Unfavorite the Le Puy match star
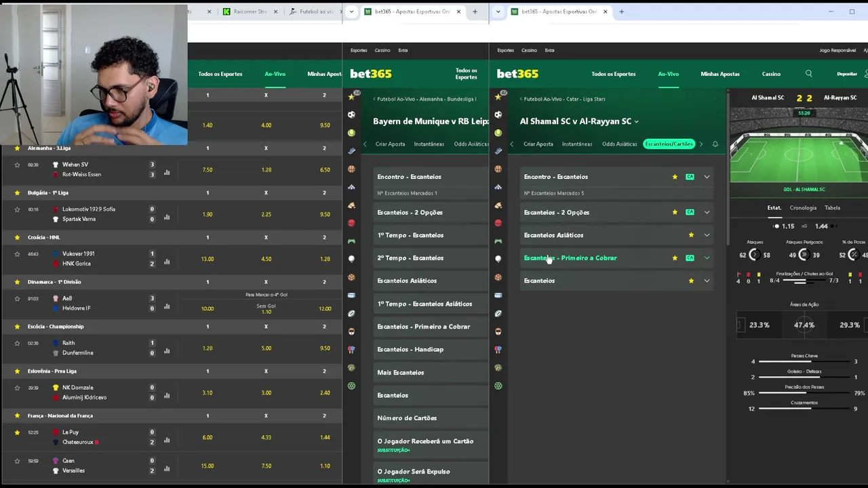The width and height of the screenshot is (868, 488). [x=17, y=432]
